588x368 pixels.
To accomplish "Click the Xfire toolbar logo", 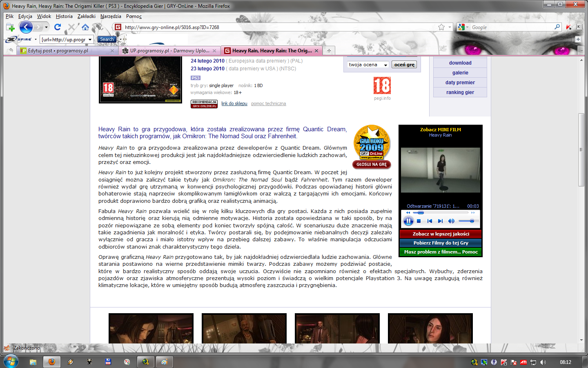I will [19, 39].
